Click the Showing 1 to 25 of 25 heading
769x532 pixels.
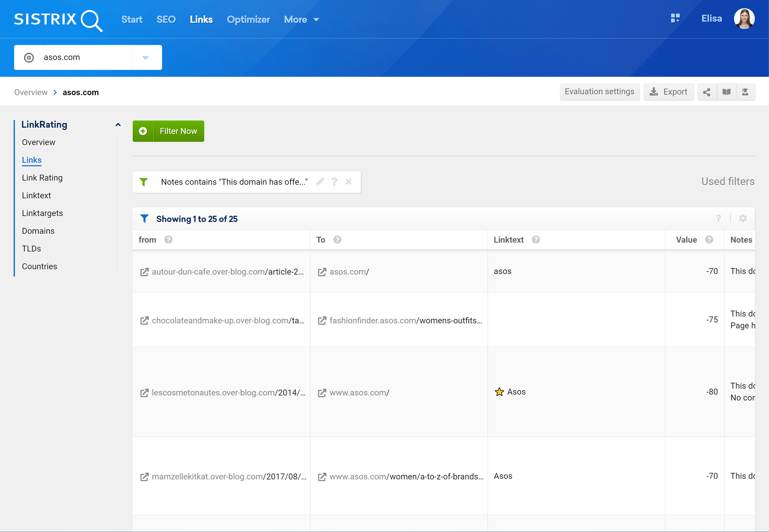tap(197, 219)
